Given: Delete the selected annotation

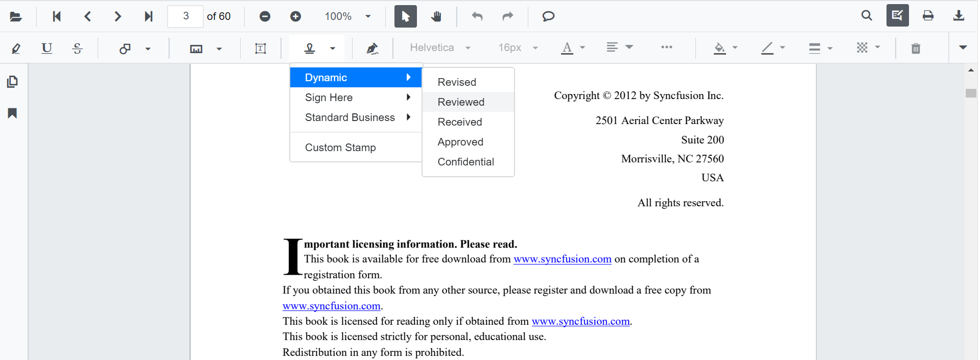Looking at the screenshot, I should pyautogui.click(x=916, y=49).
